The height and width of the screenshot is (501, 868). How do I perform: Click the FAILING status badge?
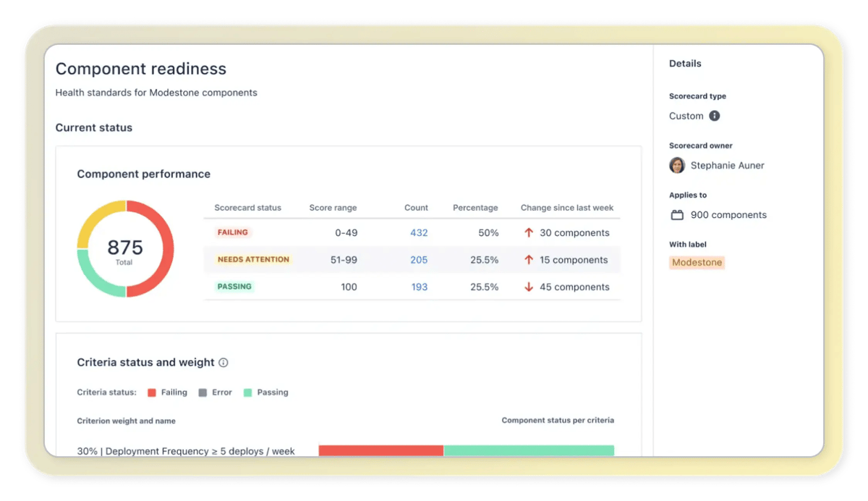tap(233, 232)
